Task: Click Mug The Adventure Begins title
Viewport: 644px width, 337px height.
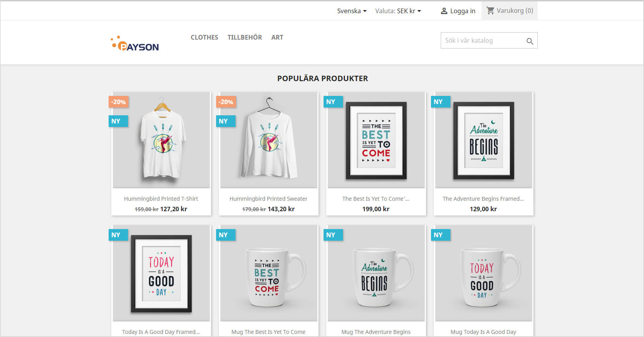Action: 376,332
